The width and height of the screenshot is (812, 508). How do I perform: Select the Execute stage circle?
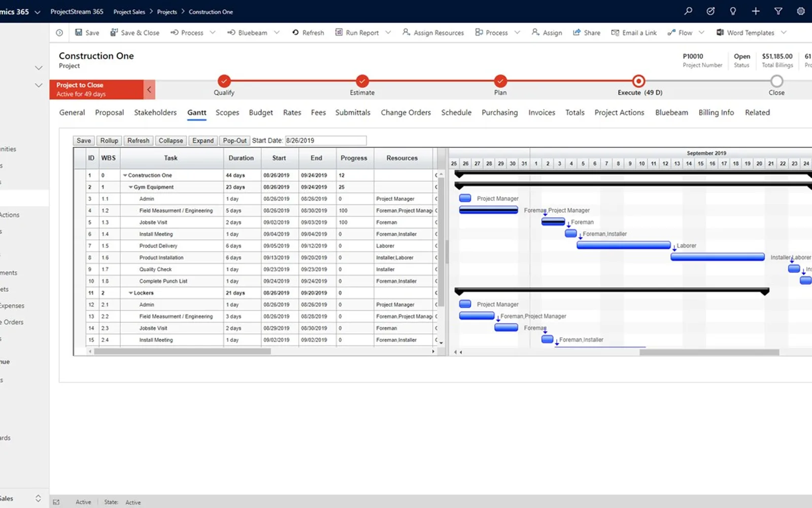[638, 81]
